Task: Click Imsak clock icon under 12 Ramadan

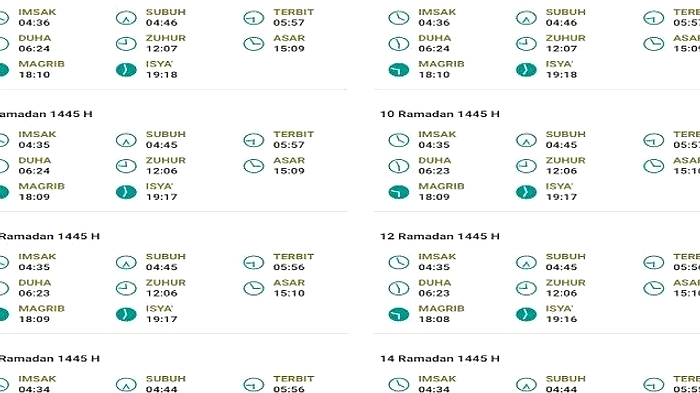Action: (x=399, y=263)
